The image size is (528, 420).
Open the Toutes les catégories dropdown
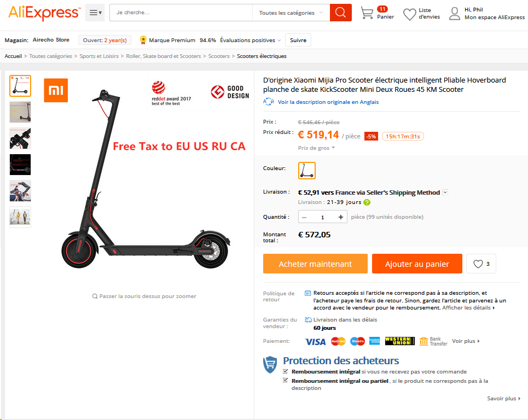[291, 13]
